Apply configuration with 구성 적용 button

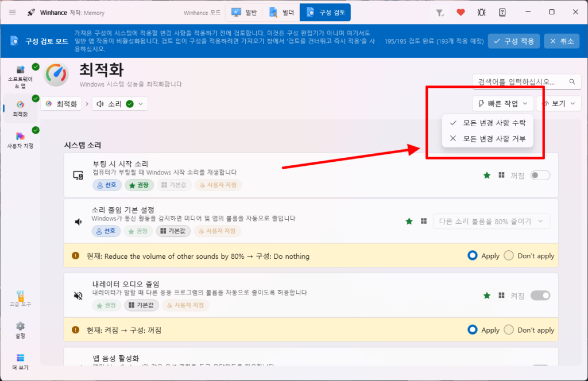coord(514,41)
